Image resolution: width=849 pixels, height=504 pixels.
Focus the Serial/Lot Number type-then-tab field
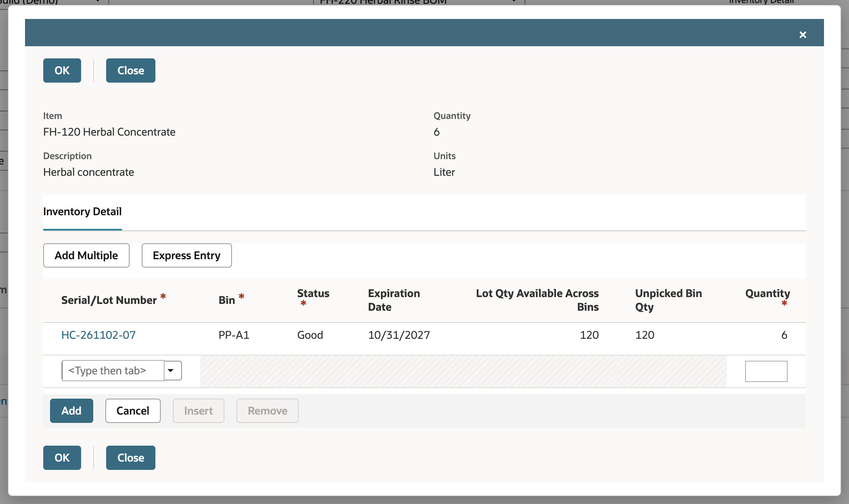[x=113, y=371]
